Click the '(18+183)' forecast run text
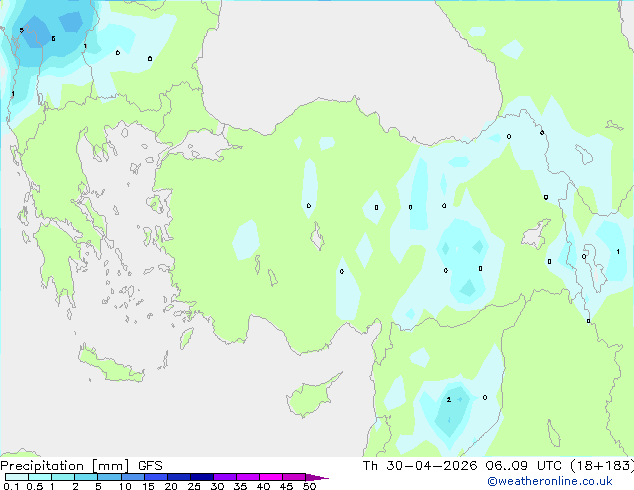 click(x=602, y=466)
